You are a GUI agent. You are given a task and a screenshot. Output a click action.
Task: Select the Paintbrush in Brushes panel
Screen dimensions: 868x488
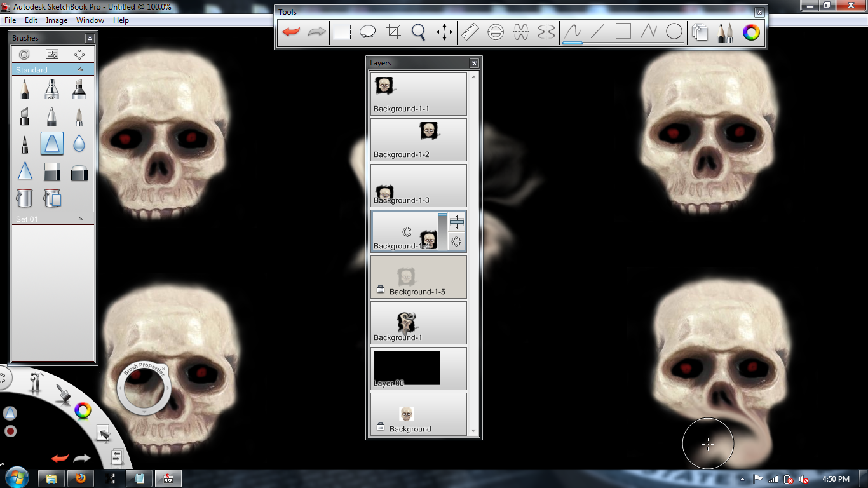79,116
